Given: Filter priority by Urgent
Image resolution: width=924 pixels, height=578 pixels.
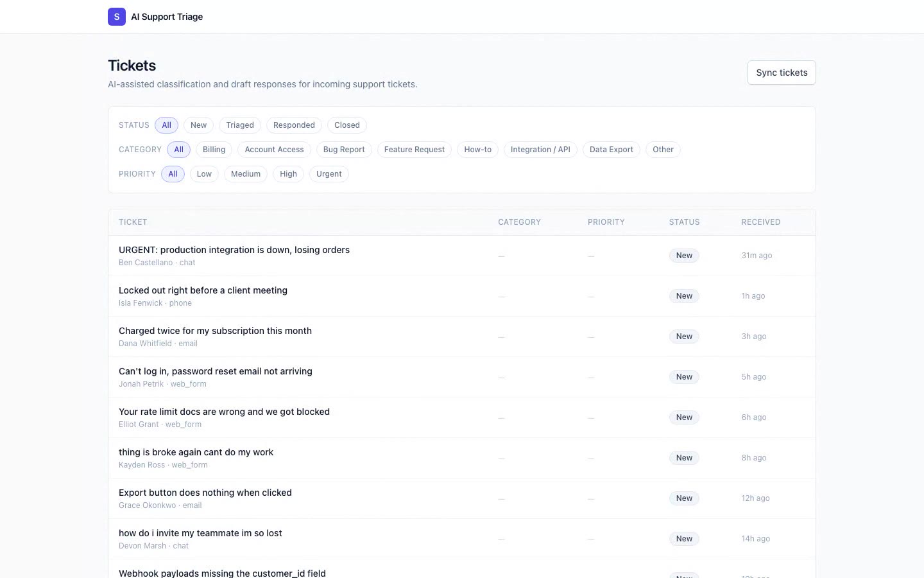Looking at the screenshot, I should tap(329, 174).
